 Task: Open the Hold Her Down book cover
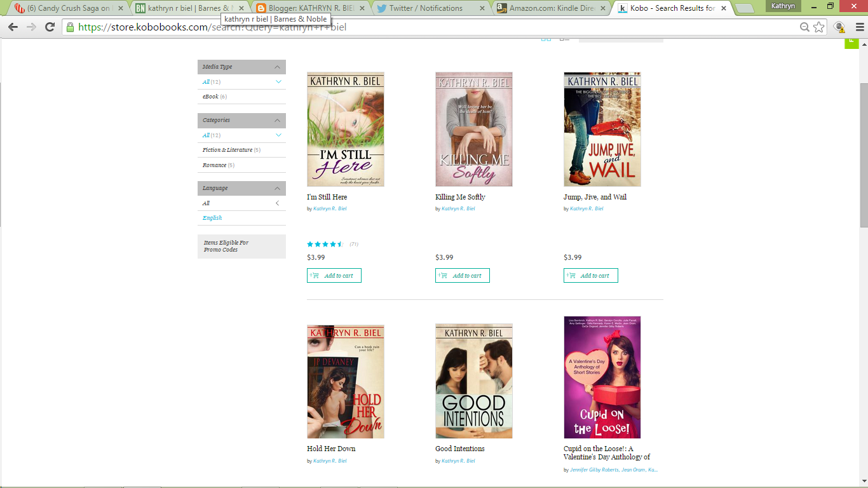pyautogui.click(x=346, y=381)
